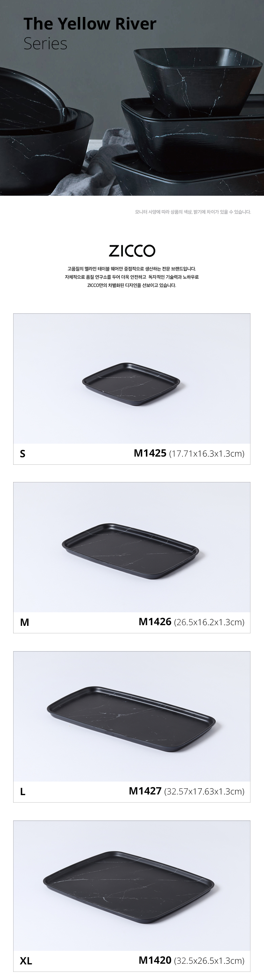Click the "S" size label

tap(23, 454)
